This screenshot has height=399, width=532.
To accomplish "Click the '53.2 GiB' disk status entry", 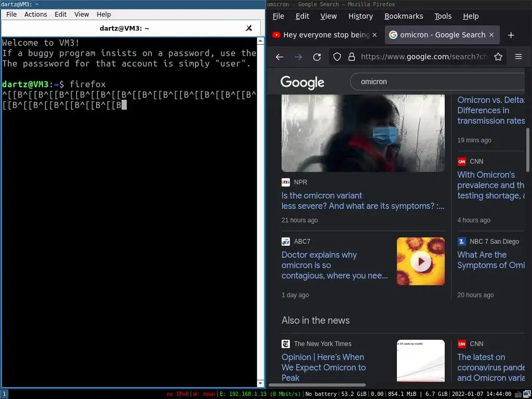I will [354, 394].
